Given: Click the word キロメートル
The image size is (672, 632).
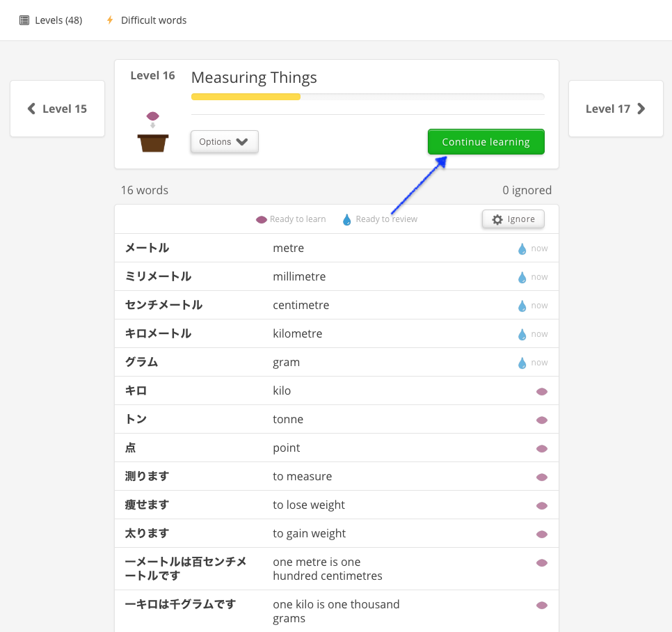Looking at the screenshot, I should [x=158, y=333].
